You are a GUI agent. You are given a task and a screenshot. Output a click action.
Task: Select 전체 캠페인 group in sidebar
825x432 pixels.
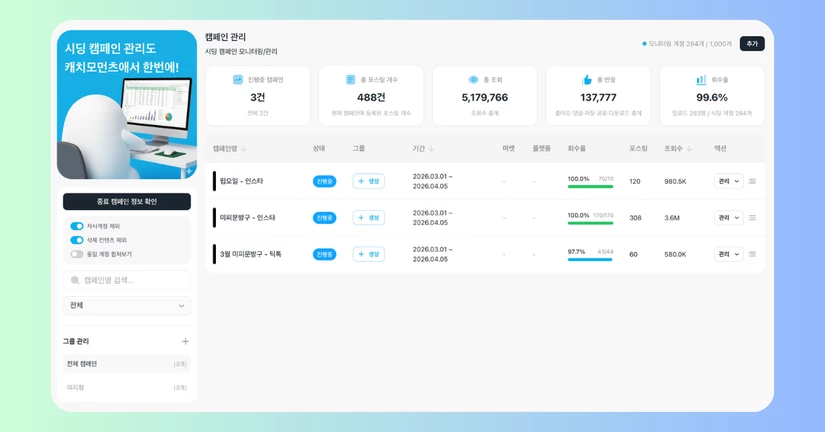click(x=127, y=364)
